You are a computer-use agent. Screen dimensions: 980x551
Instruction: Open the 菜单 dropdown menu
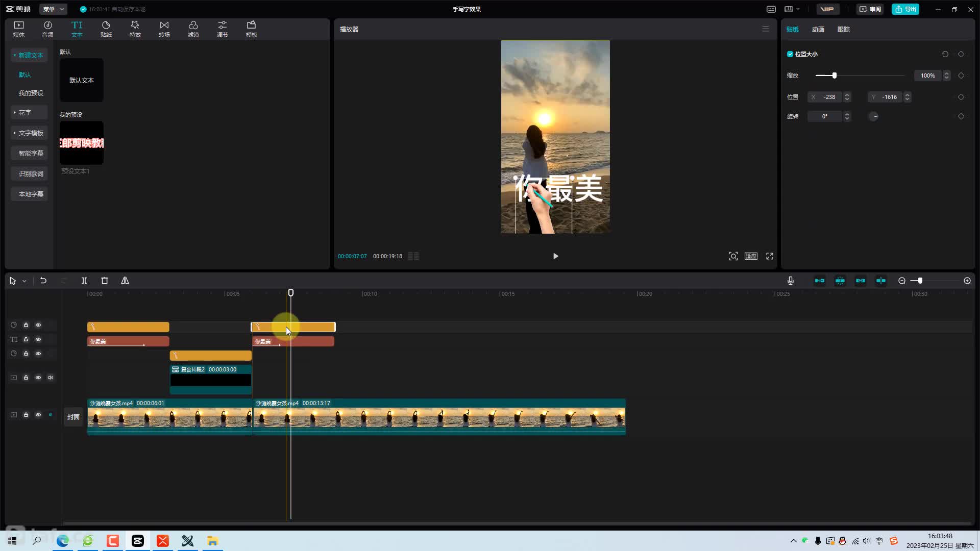click(54, 9)
